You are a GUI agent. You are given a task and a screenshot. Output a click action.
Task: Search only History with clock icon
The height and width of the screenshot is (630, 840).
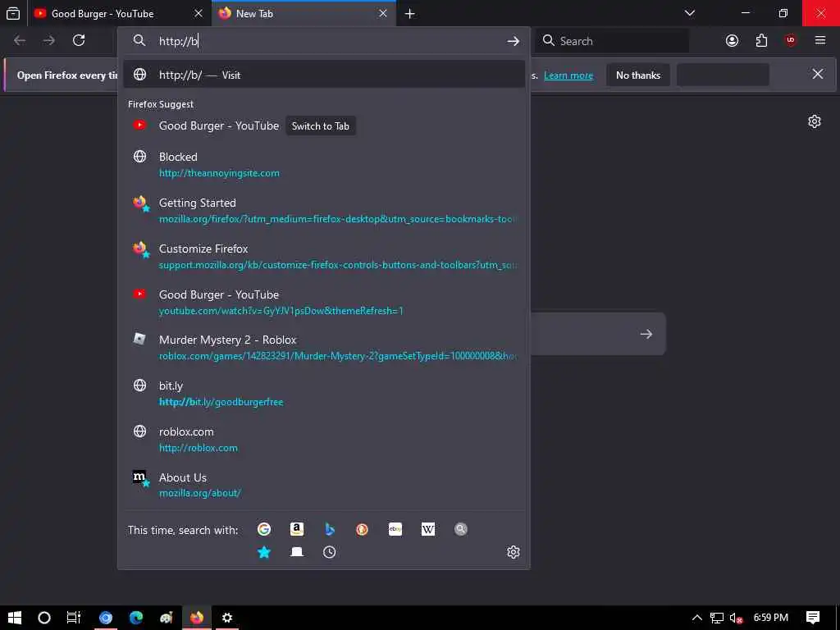tap(330, 552)
